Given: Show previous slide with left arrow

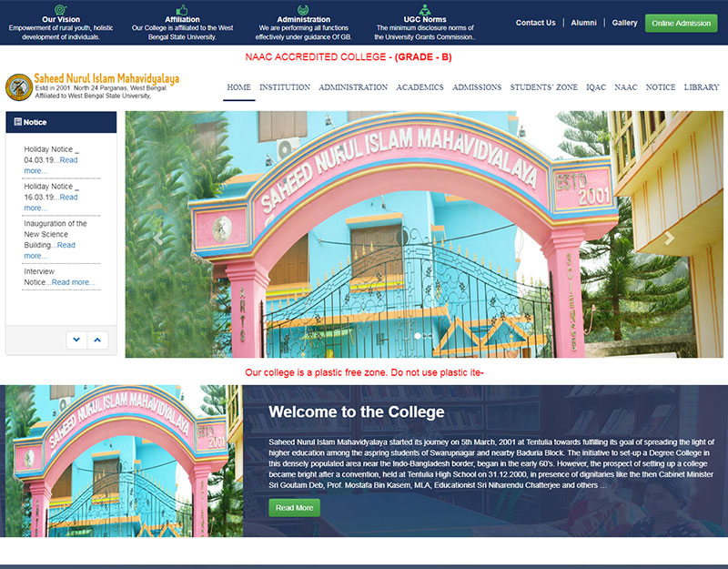Looking at the screenshot, I should [x=157, y=239].
